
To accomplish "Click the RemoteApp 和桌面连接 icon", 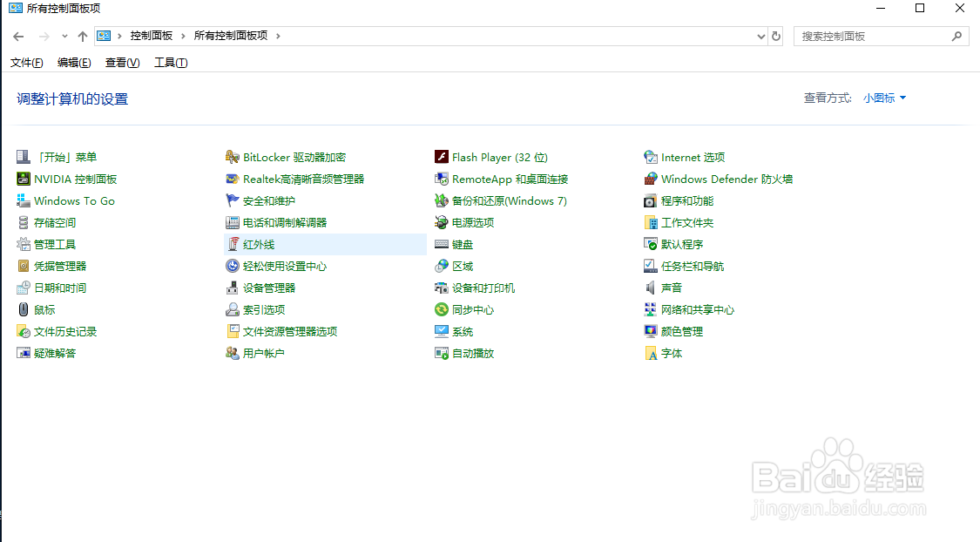I will (x=442, y=179).
